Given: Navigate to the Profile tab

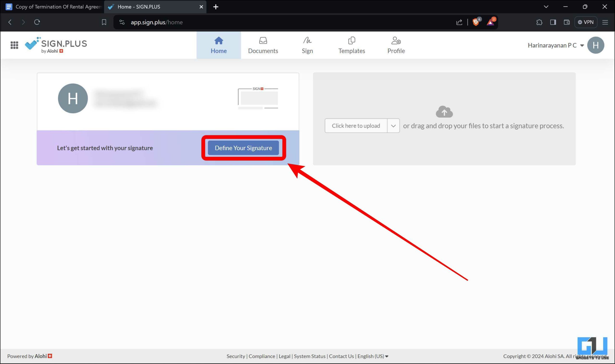Looking at the screenshot, I should (x=396, y=45).
